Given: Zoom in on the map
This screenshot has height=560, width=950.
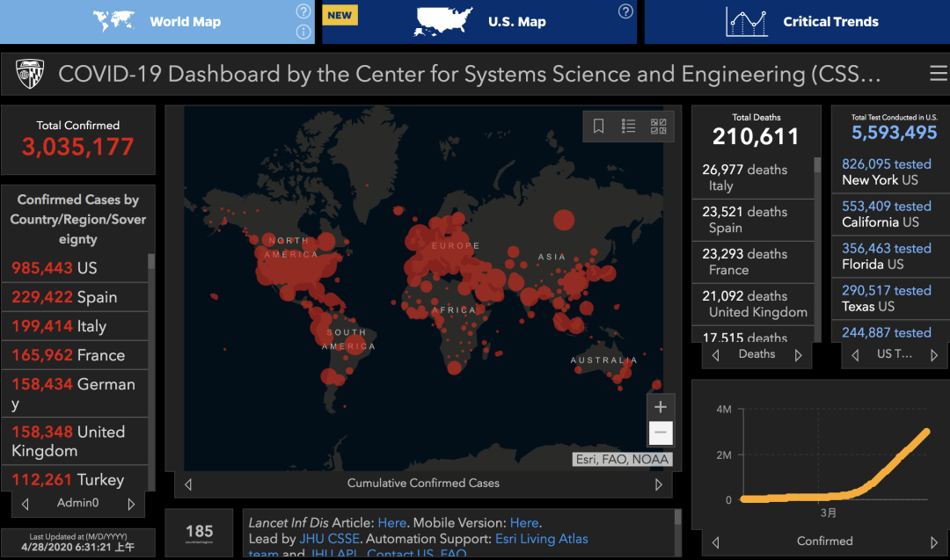Looking at the screenshot, I should 661,407.
